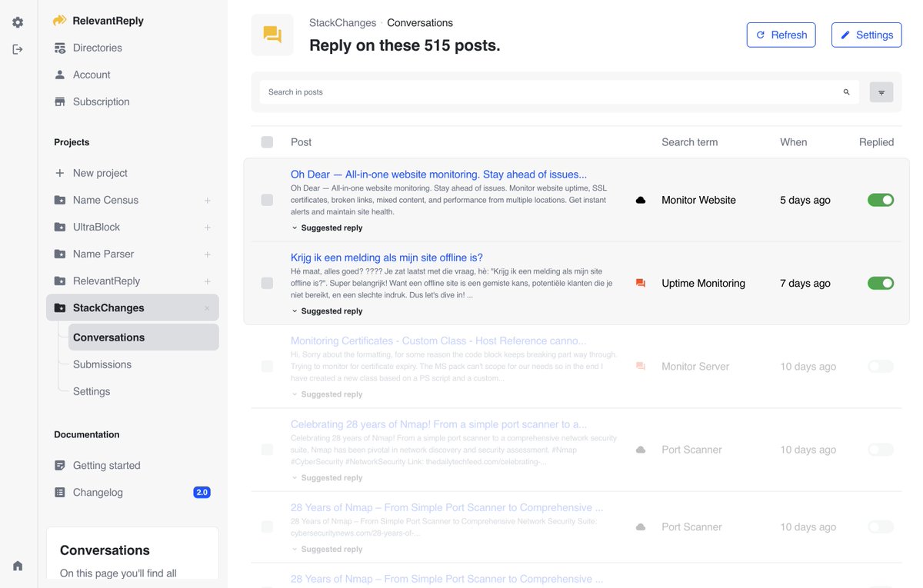Toggle the Replied switch on the Oh Dear row
Image resolution: width=923 pixels, height=588 pixels.
pos(881,200)
